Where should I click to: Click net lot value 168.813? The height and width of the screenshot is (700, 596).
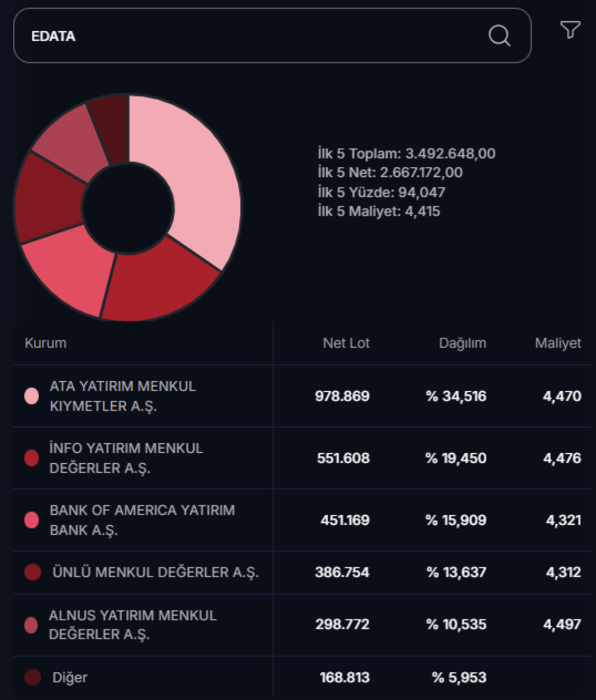pos(345,678)
